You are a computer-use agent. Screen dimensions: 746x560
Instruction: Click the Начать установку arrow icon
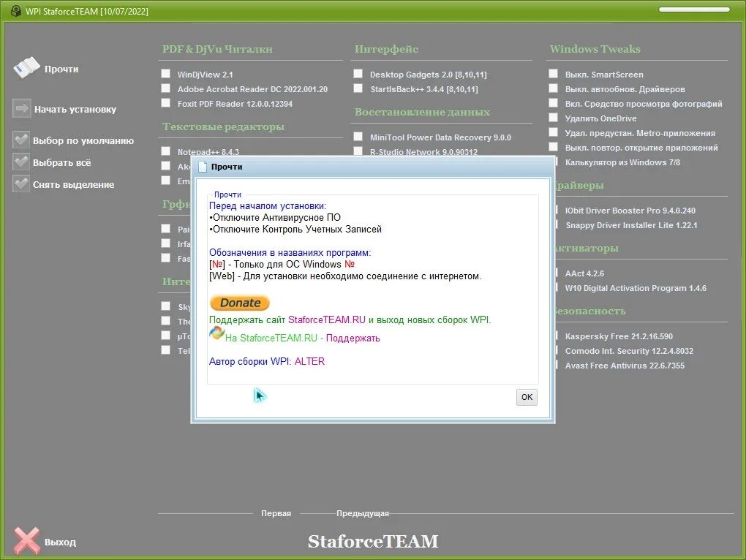click(x=21, y=109)
